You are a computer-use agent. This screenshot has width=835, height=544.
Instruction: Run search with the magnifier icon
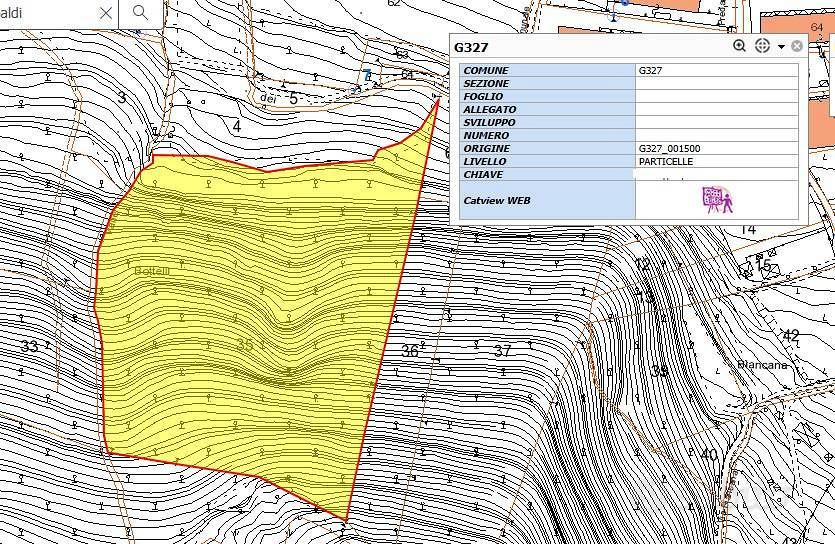(140, 12)
